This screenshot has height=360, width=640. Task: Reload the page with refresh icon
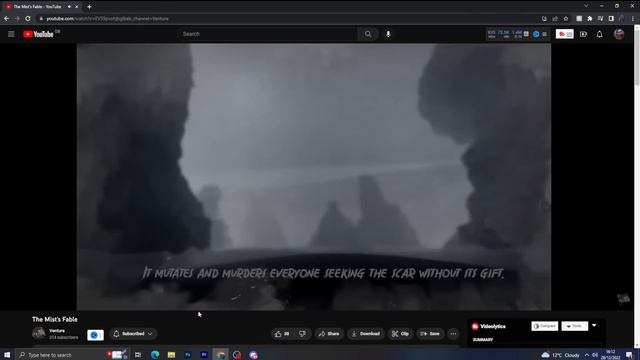[28, 19]
